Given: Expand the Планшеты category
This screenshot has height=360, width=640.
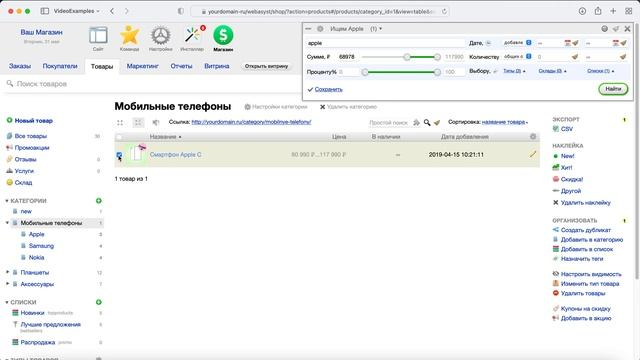Looking at the screenshot, I should point(7,272).
